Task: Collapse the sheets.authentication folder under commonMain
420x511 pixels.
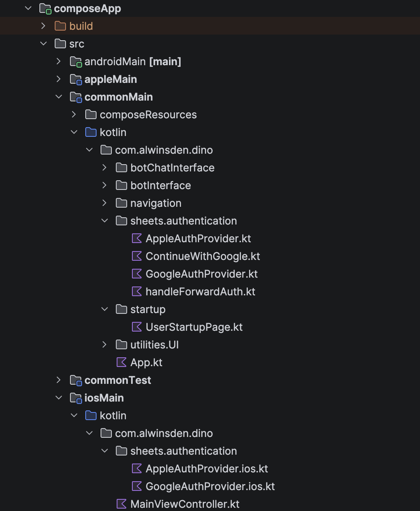Action: [x=104, y=220]
